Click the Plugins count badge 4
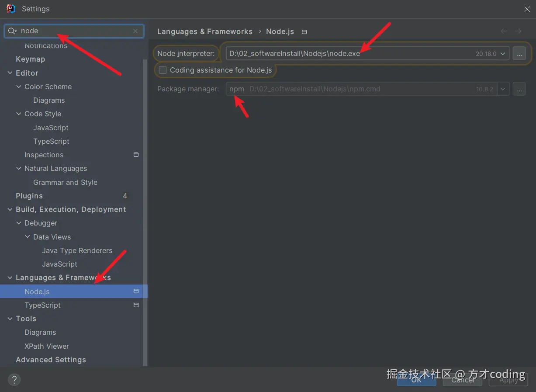 [x=125, y=196]
